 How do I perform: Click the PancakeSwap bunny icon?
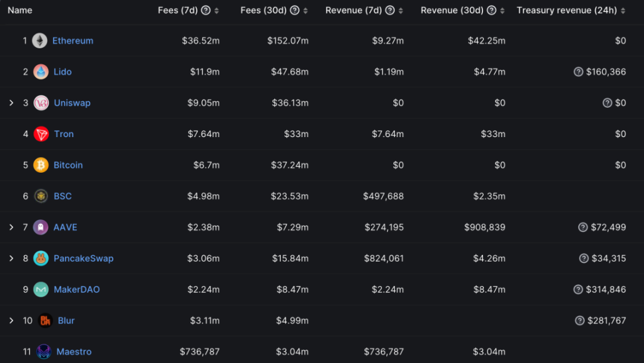(x=41, y=258)
